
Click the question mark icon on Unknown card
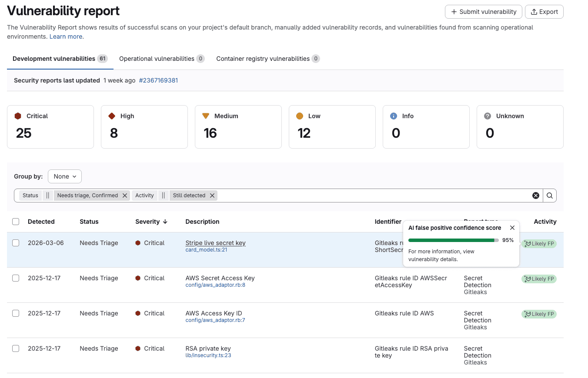[487, 116]
